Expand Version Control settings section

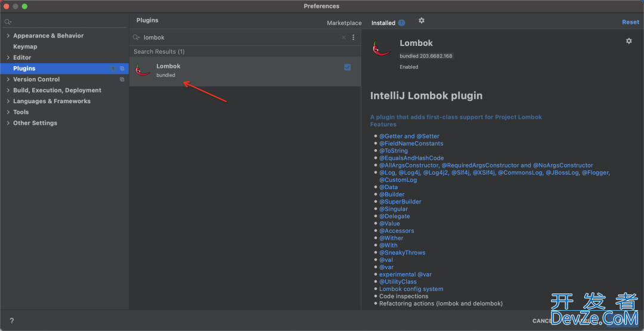point(8,79)
